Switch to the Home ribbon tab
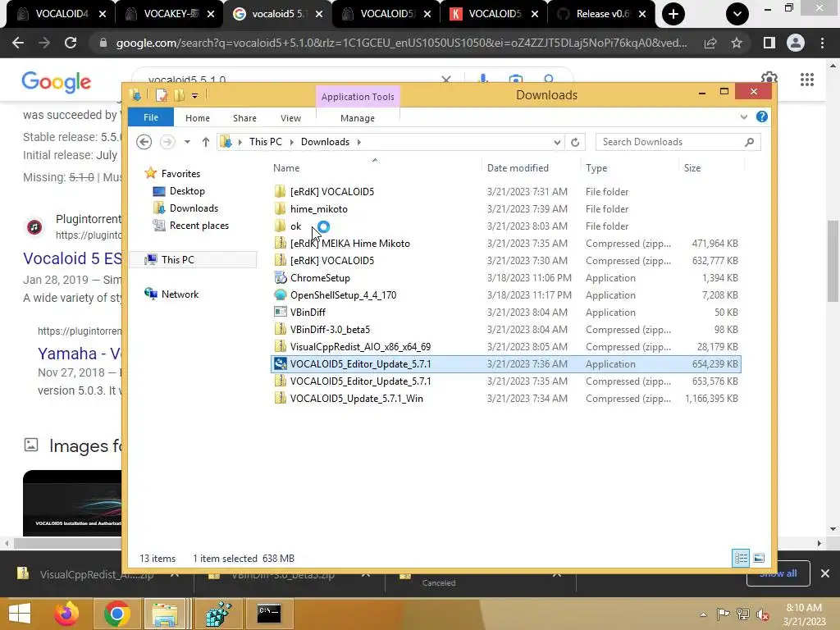Image resolution: width=840 pixels, height=630 pixels. coord(198,118)
